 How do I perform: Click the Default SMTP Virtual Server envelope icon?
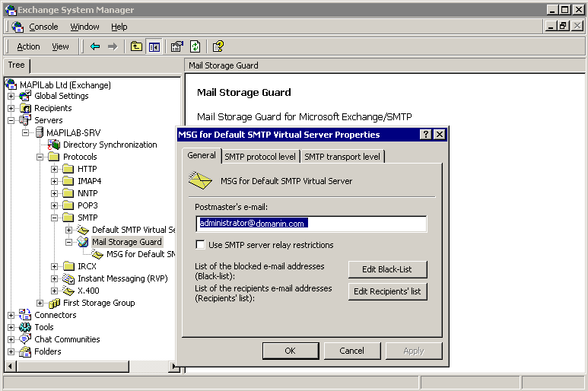coord(83,230)
